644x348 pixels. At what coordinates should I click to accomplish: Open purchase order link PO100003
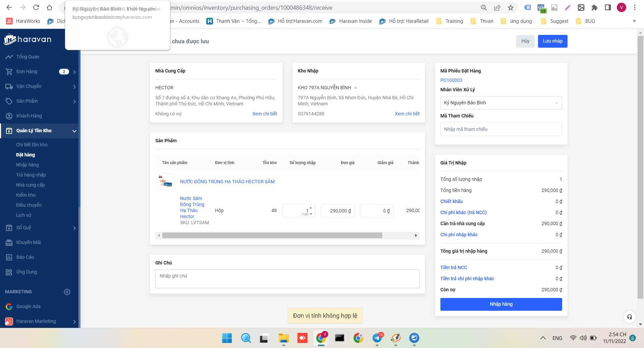(x=451, y=80)
